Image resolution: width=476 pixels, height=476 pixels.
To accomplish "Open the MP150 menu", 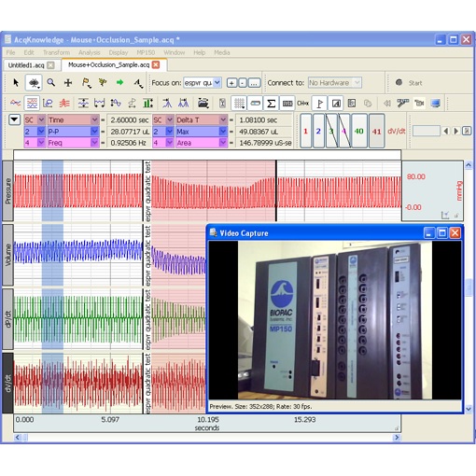I will point(146,52).
